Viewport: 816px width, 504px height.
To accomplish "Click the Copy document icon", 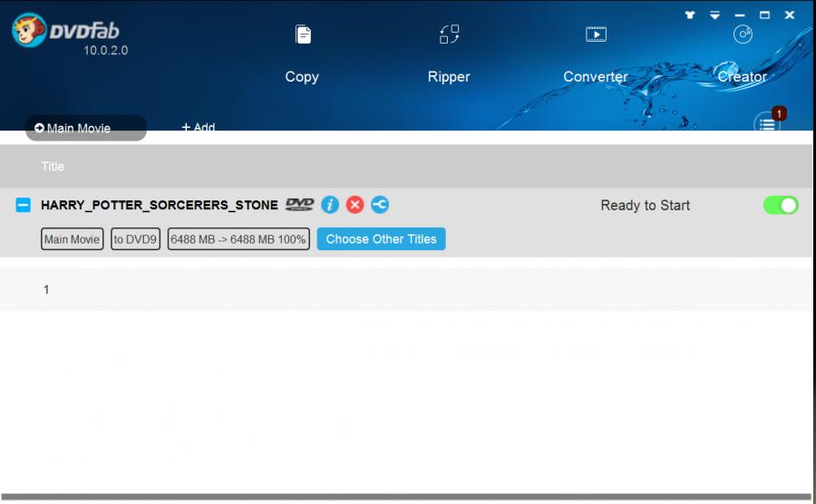I will (303, 34).
